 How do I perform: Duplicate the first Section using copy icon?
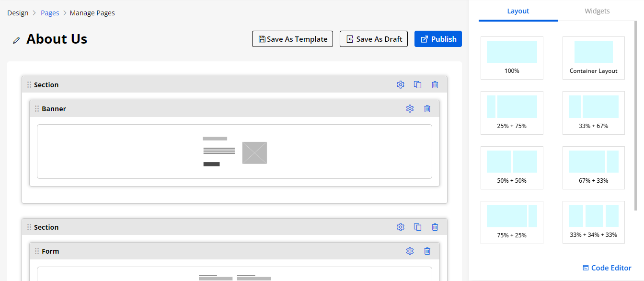(418, 85)
